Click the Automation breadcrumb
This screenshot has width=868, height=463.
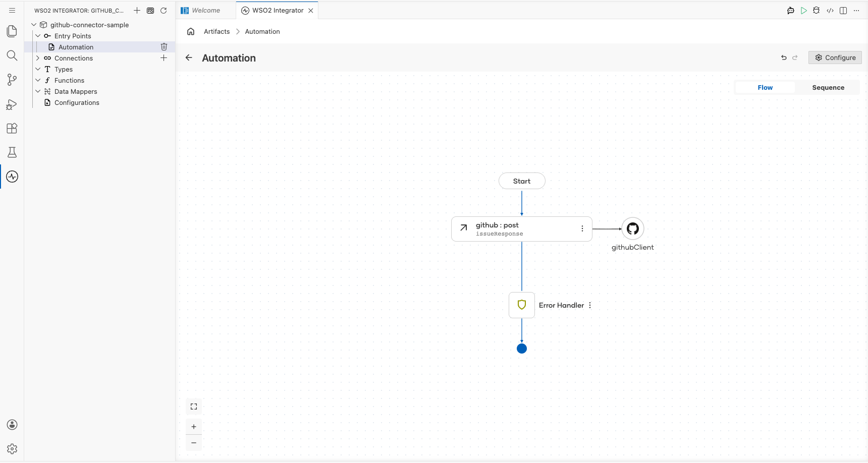[262, 31]
